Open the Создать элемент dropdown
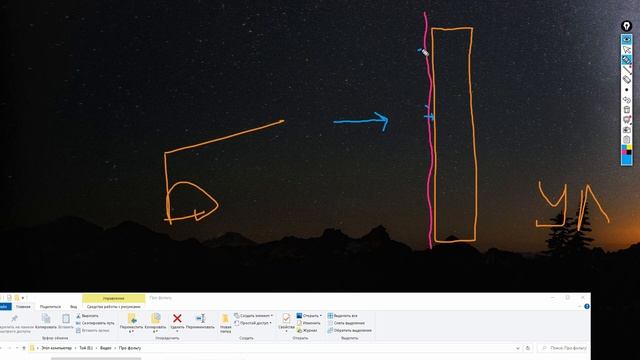The height and width of the screenshot is (360, 640). 253,316
